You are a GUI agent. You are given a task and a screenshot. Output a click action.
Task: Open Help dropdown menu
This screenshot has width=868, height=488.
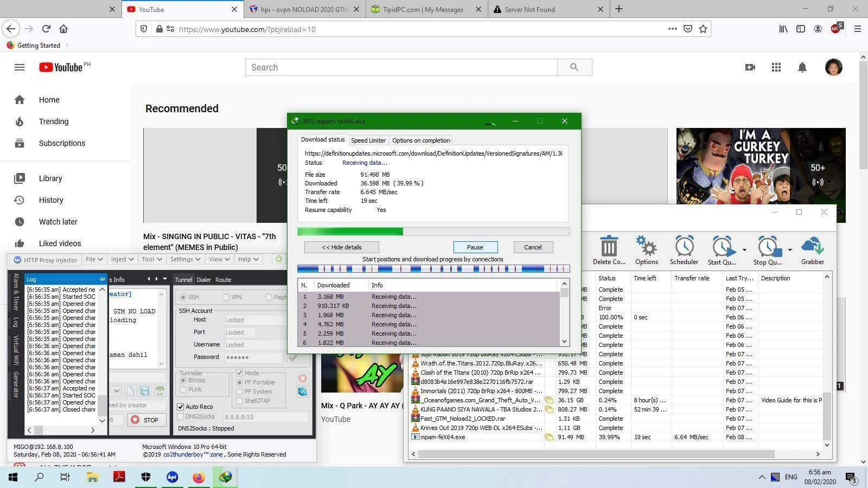coord(248,260)
